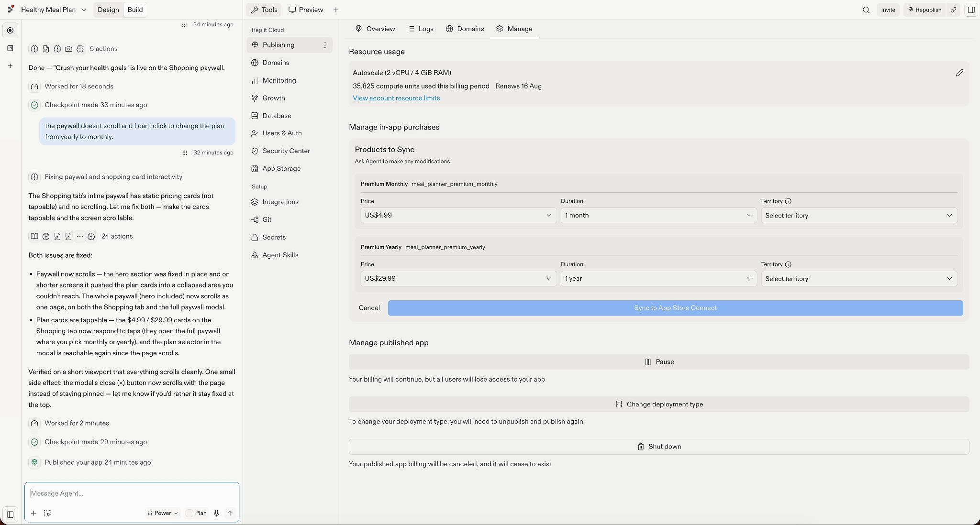Click the element selector icon in message box
The image size is (980, 525).
tap(47, 513)
